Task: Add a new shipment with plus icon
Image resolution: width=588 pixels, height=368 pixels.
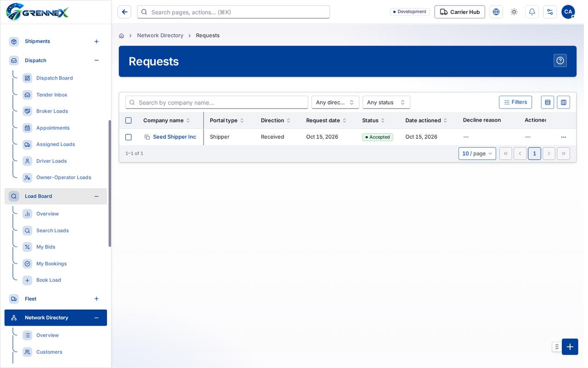Action: click(96, 41)
